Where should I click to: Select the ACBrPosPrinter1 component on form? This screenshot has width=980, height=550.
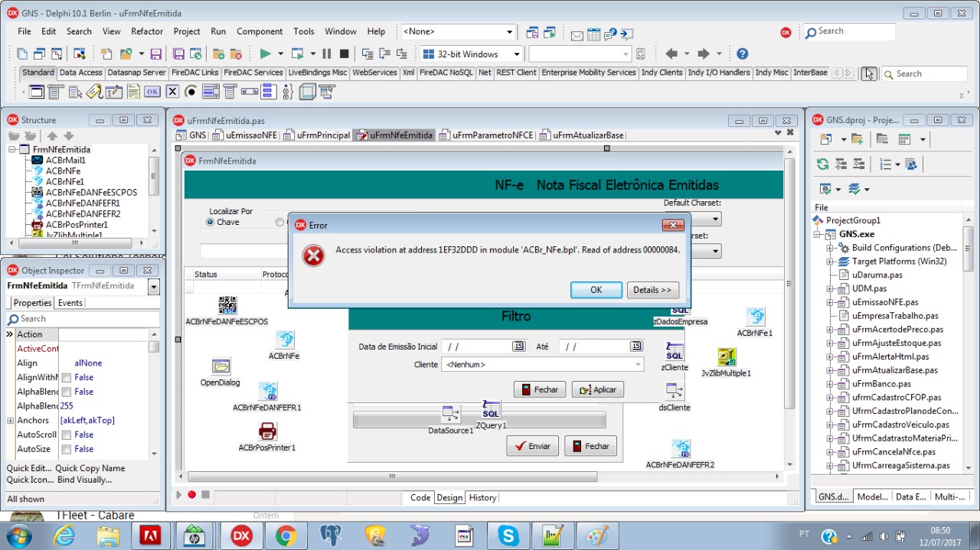267,431
